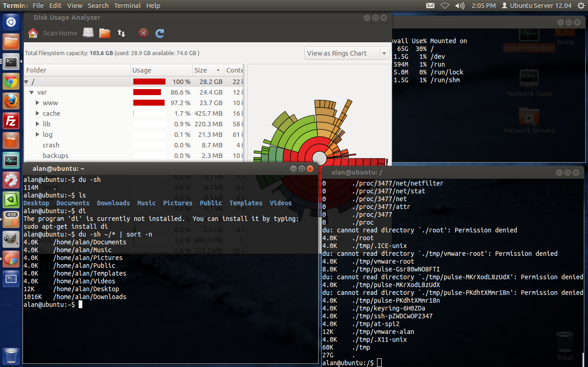Click the Terminal icon in the launcher
Image resolution: width=588 pixels, height=367 pixels.
[11, 62]
